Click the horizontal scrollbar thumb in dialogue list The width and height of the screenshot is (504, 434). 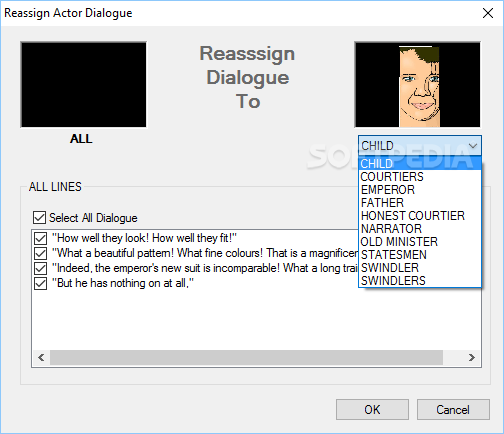(246, 357)
